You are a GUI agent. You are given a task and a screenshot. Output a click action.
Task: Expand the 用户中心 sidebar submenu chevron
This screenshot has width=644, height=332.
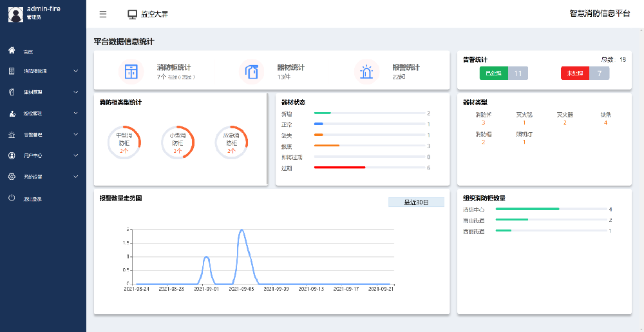76,155
